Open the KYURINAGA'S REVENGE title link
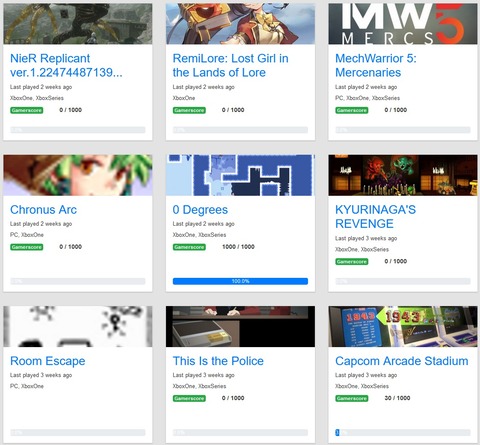Screen dimensions: 480x445 (x=375, y=217)
